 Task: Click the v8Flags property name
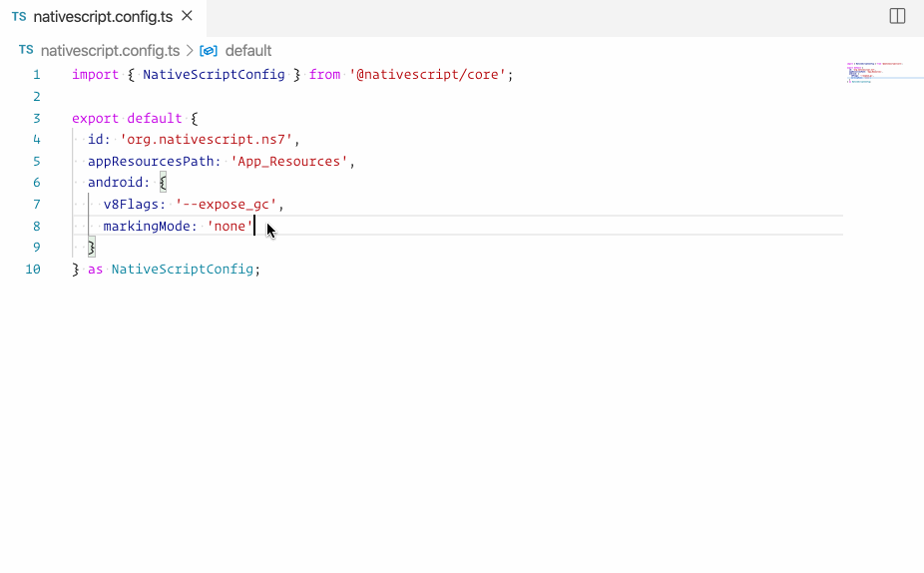click(134, 205)
